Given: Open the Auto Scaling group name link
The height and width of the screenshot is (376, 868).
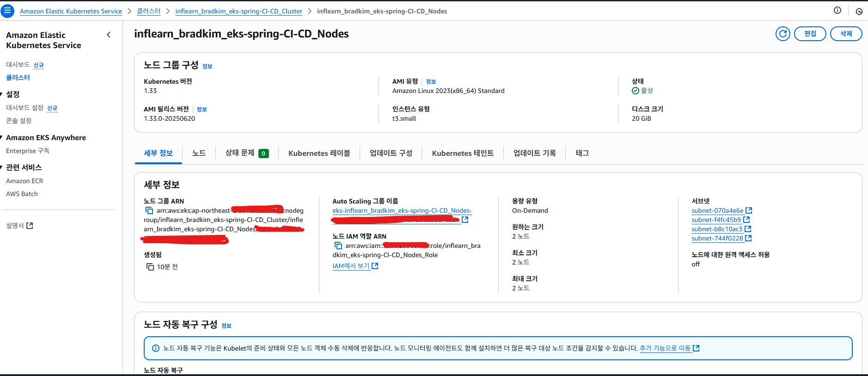Looking at the screenshot, I should [x=402, y=210].
